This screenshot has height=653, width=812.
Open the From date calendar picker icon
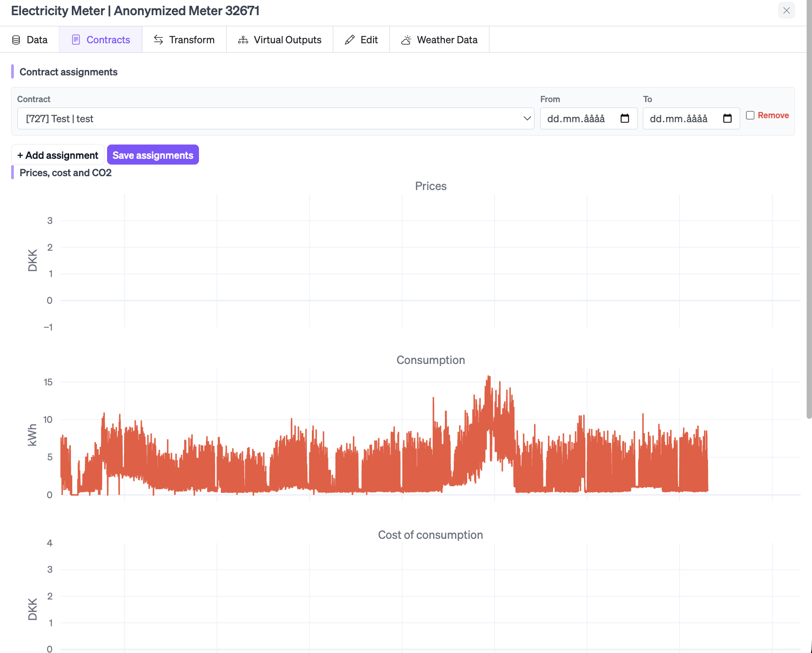click(x=625, y=118)
